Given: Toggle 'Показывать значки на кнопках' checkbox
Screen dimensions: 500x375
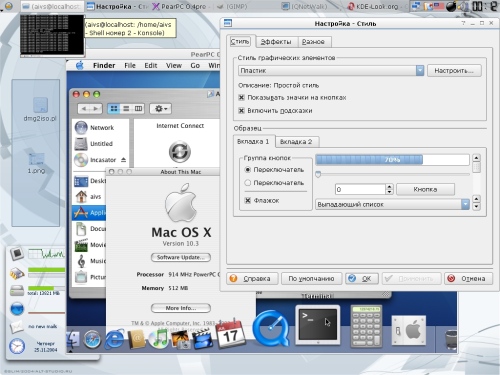Looking at the screenshot, I should (242, 97).
